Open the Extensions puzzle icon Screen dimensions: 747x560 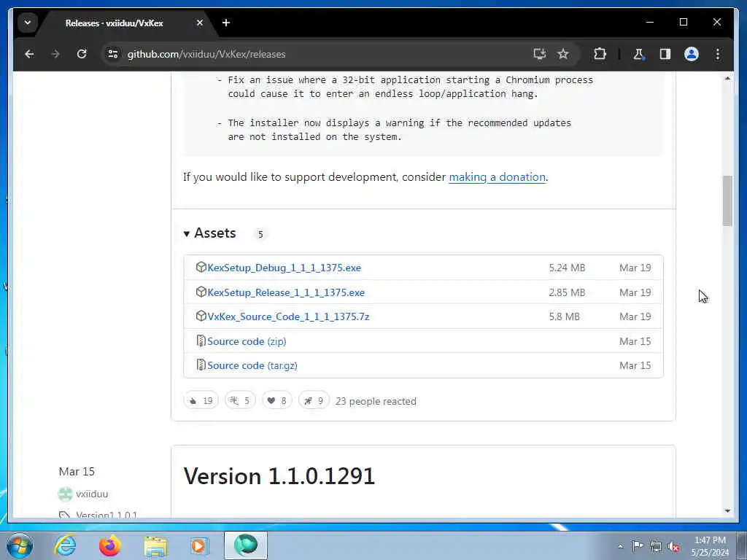tap(600, 54)
